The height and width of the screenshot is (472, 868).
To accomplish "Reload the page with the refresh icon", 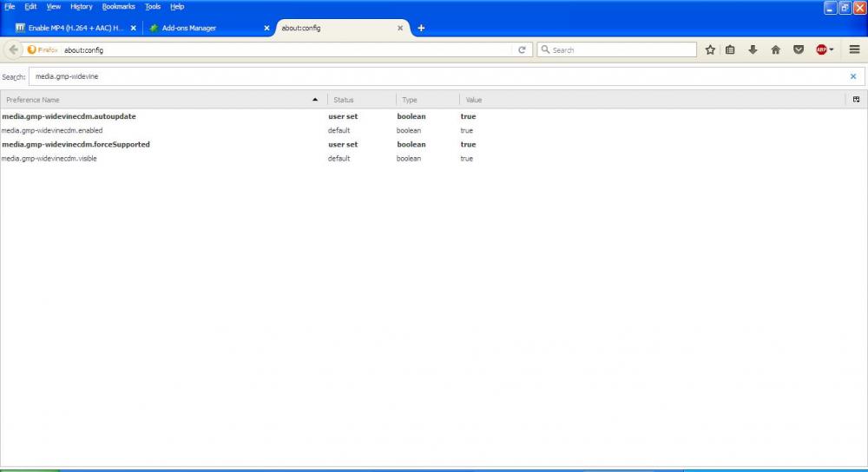I will pyautogui.click(x=522, y=49).
